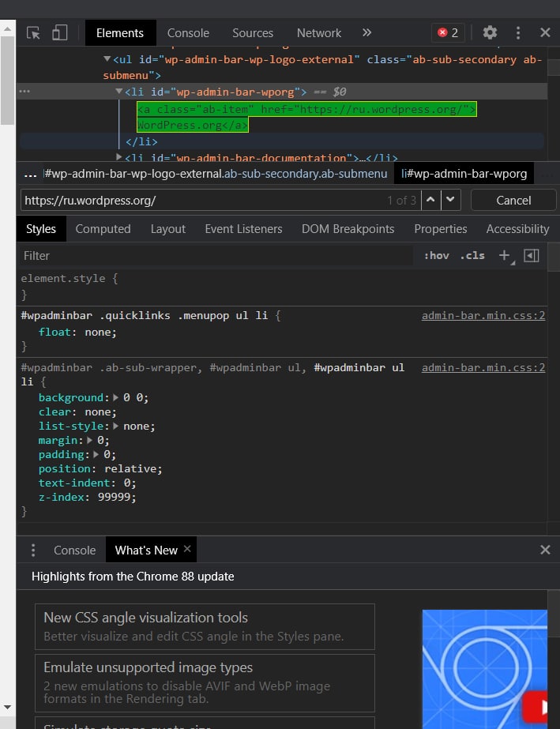This screenshot has height=729, width=560.
Task: Select the Styles pane tab
Action: pyautogui.click(x=41, y=229)
